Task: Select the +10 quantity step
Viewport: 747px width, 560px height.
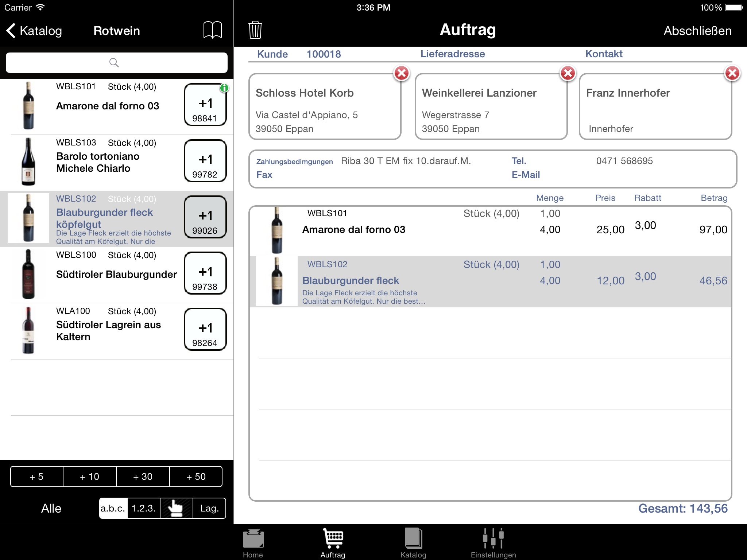Action: point(90,477)
